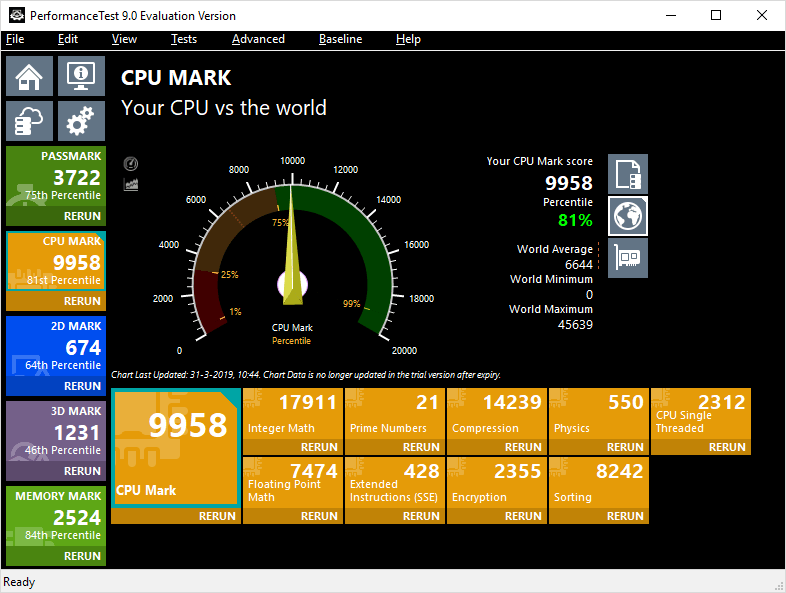Rerun the large CPU Mark tile
This screenshot has height=593, width=786.
217,516
